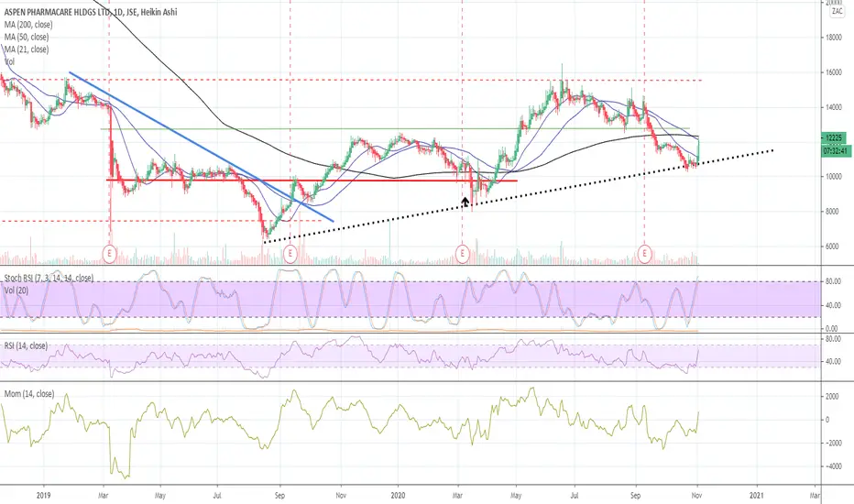Click the 14000 price axis label

coord(832,107)
